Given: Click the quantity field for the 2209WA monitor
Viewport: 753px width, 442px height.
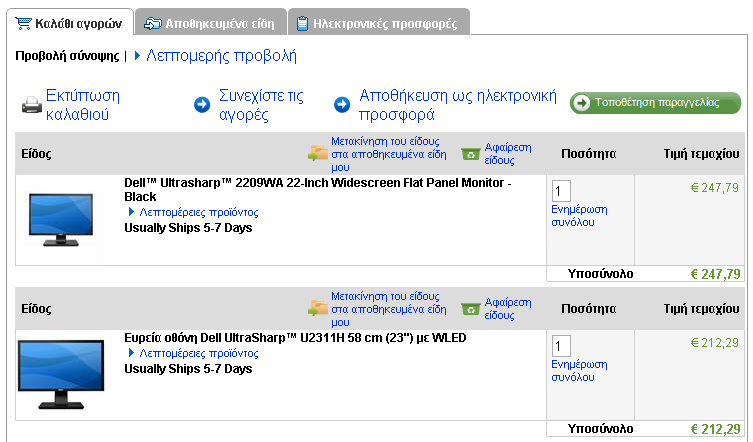Looking at the screenshot, I should point(561,191).
